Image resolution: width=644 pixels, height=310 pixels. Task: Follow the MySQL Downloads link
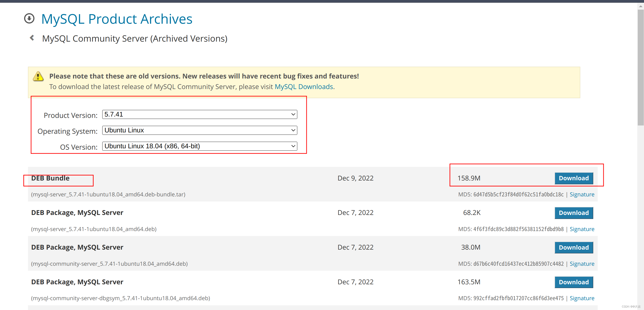tap(304, 87)
